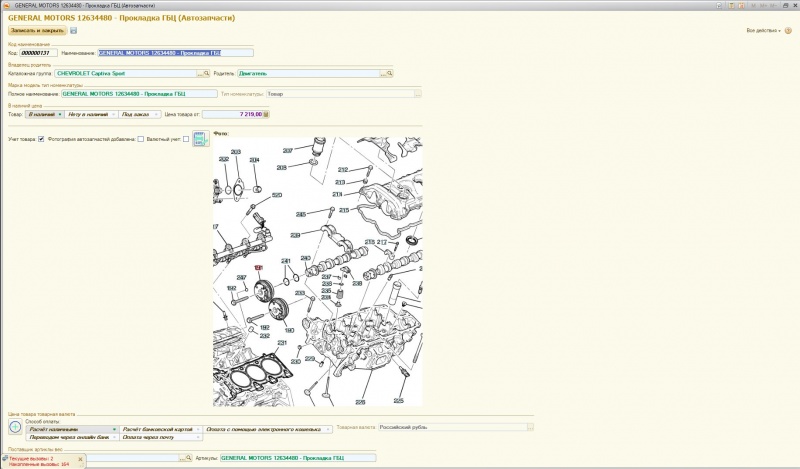Select the Под заказ option
Viewport: 800px width, 469px height.
(x=140, y=114)
